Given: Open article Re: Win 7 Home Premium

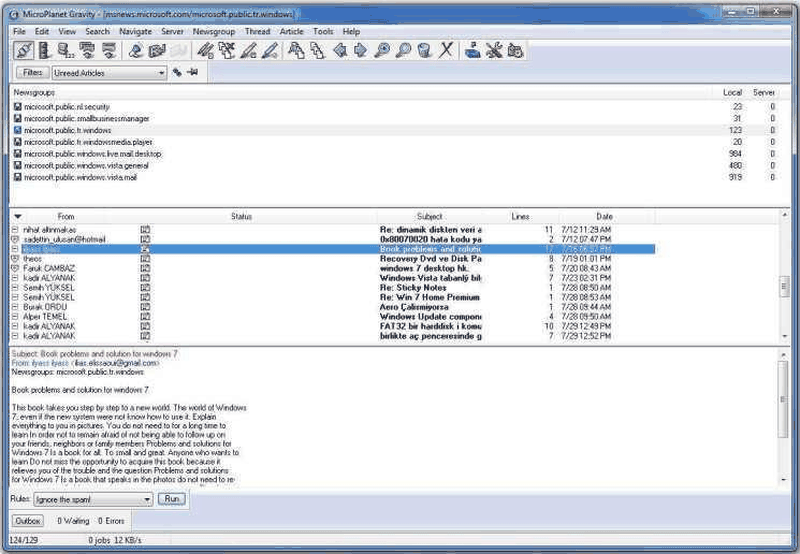Looking at the screenshot, I should 430,297.
